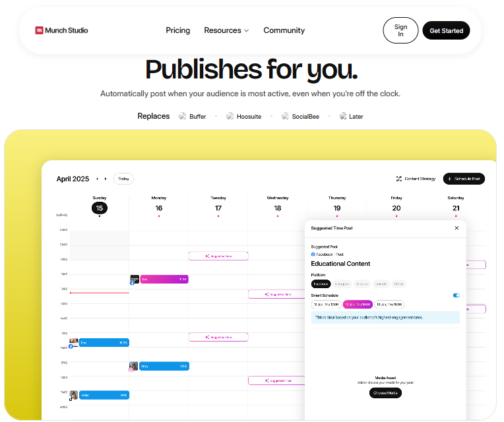Go to next week with right arrow
This screenshot has width=504, height=422.
tap(106, 179)
